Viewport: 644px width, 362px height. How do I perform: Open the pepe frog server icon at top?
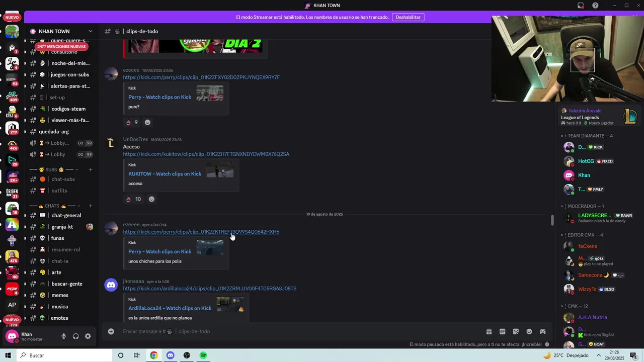pos(12,32)
